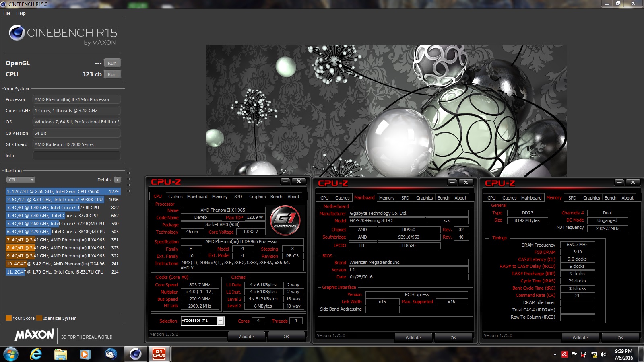Show hidden system tray icons
Viewport: 644px width, 362px height.
coord(555,354)
